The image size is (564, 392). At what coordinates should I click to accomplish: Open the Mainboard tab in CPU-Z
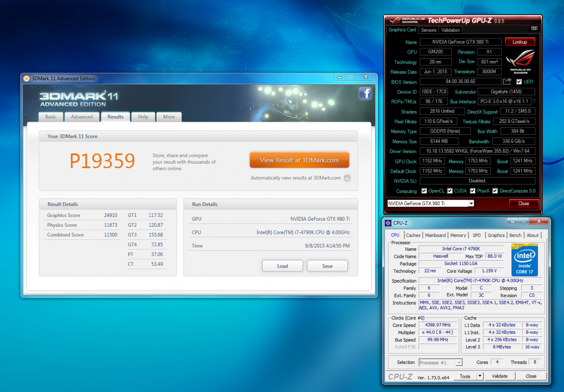(x=435, y=235)
